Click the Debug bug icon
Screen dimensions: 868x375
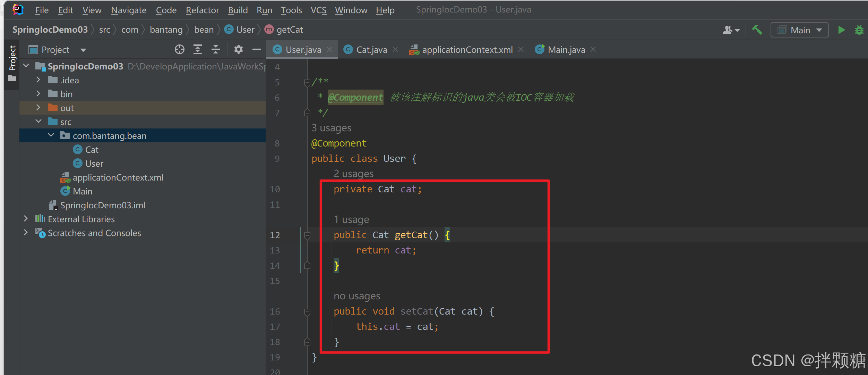859,30
